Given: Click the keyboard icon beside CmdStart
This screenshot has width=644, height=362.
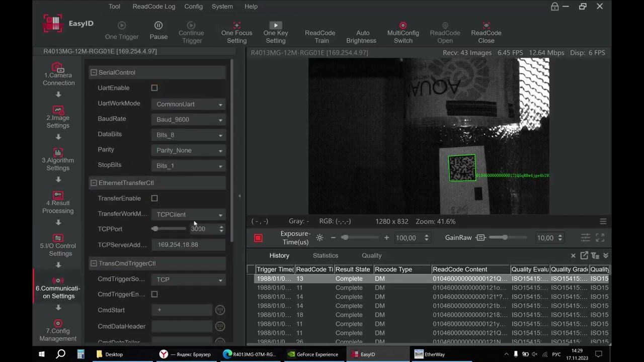Looking at the screenshot, I should coord(220,310).
